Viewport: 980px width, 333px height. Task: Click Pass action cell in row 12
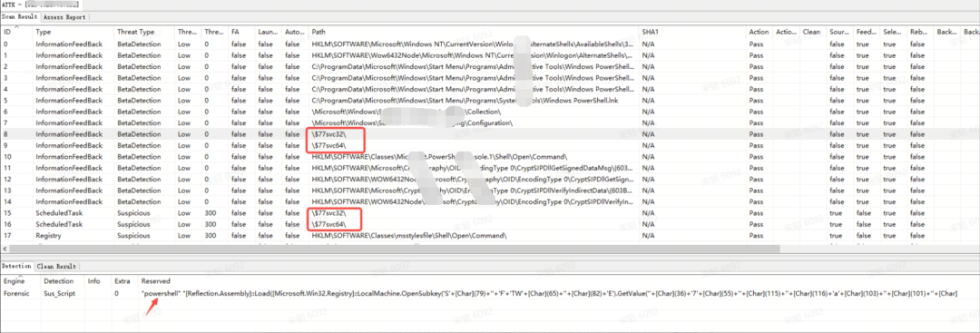tap(756, 179)
